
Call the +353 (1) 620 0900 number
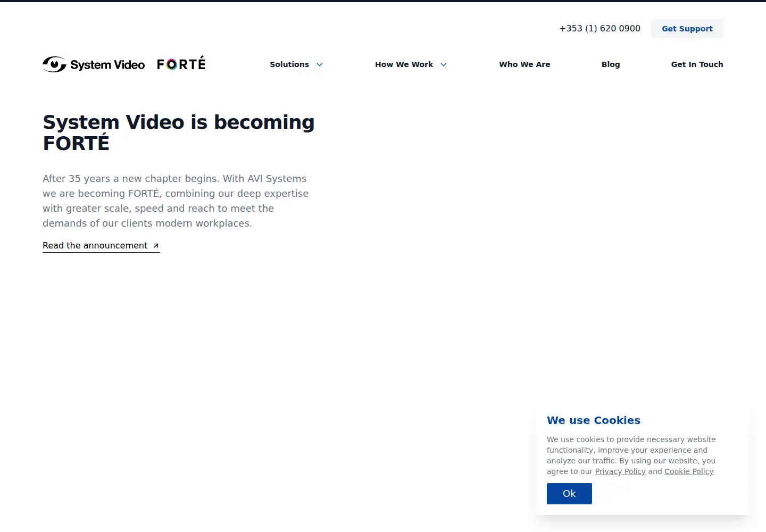coord(600,29)
